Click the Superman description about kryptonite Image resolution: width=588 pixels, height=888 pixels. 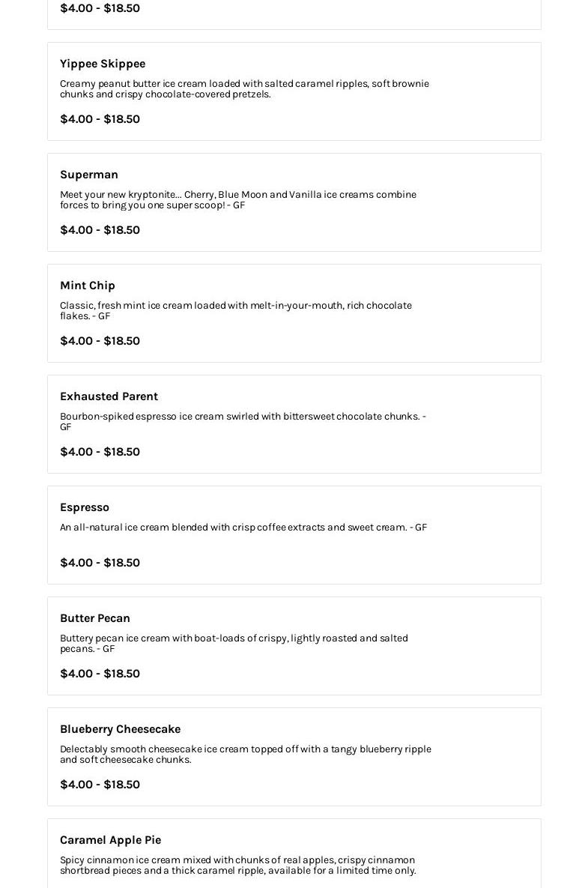point(238,199)
